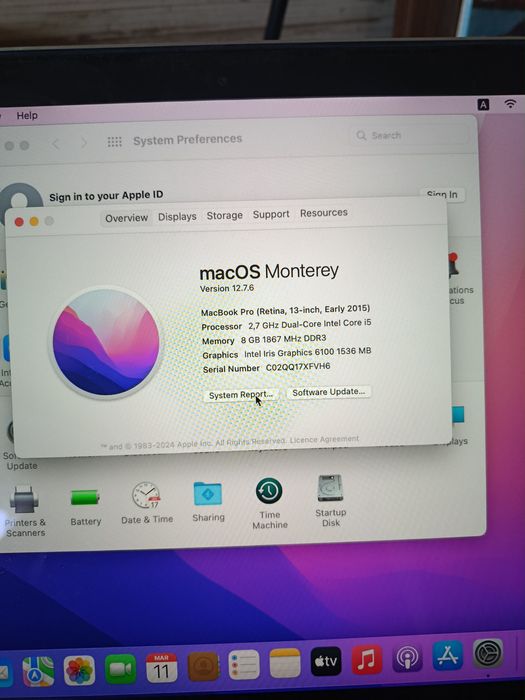
Task: Minimize the About This Mac window
Action: [34, 221]
